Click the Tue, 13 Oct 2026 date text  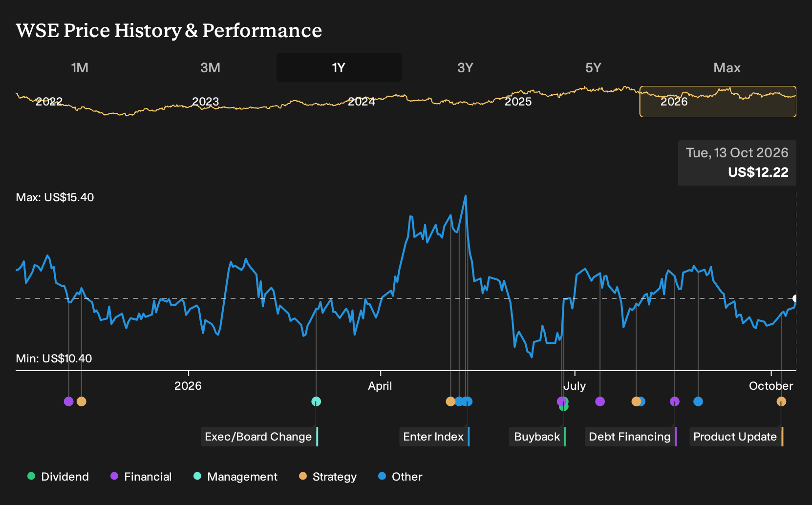pos(737,153)
